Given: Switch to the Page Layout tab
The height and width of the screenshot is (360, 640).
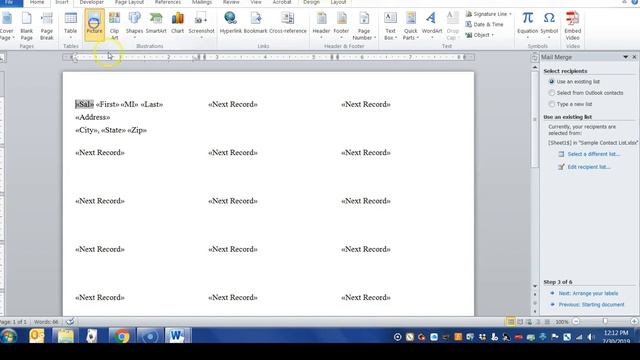Looking at the screenshot, I should tap(129, 2).
